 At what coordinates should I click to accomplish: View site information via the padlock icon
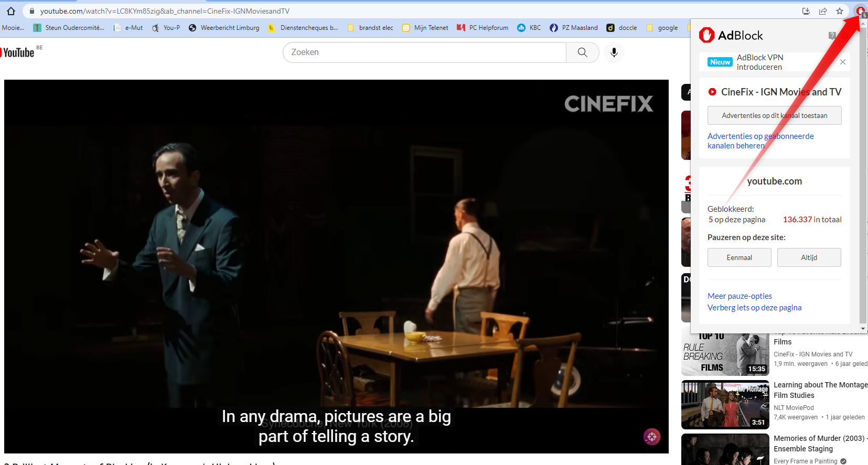pos(32,11)
